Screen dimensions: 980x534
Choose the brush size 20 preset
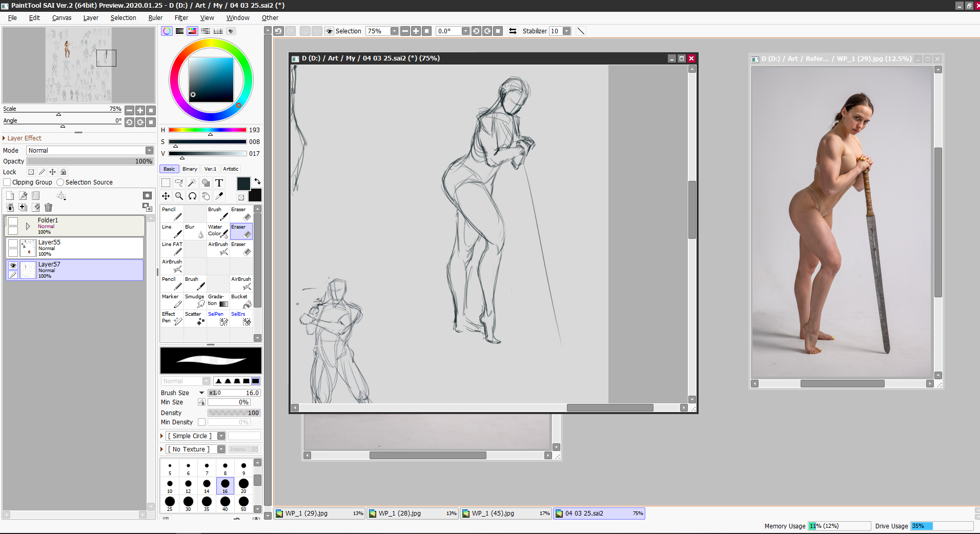pos(243,486)
